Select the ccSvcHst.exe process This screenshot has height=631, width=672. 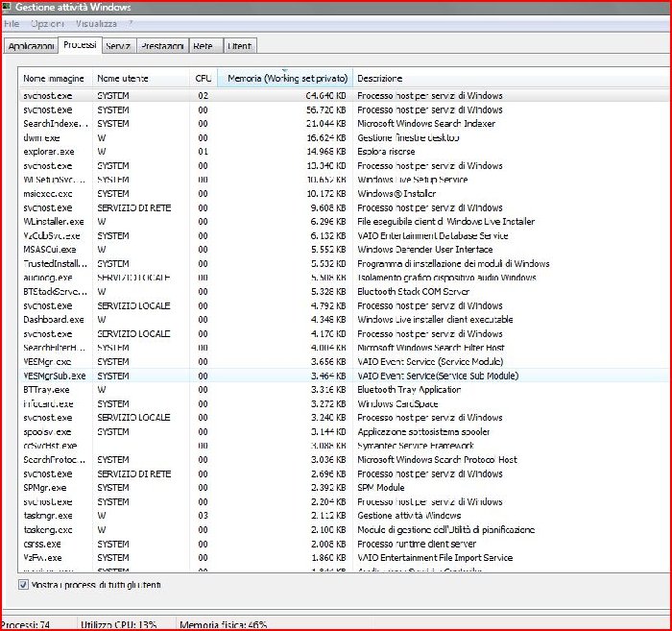[x=344, y=446]
